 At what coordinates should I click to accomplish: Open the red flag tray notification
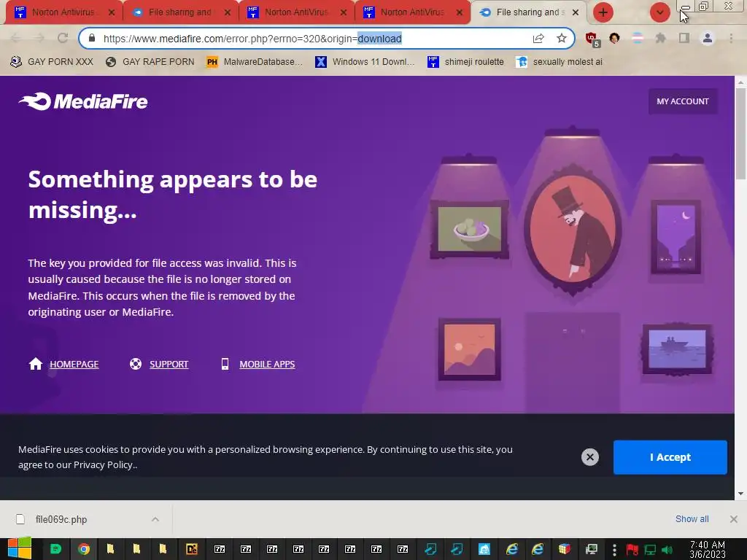(x=632, y=550)
